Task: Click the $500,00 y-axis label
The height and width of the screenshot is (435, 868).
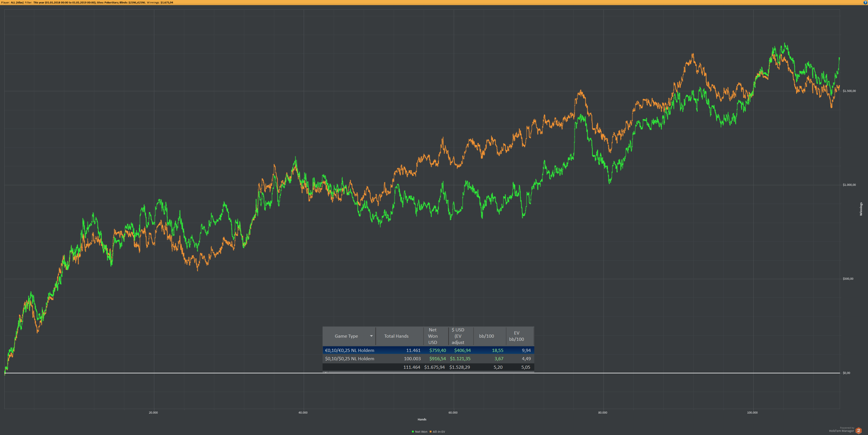Action: tap(848, 279)
